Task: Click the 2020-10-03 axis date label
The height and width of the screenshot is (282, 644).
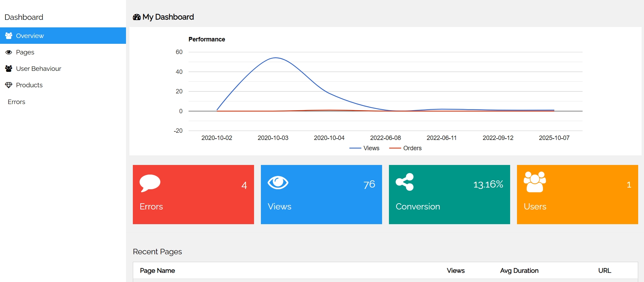Action: (273, 138)
